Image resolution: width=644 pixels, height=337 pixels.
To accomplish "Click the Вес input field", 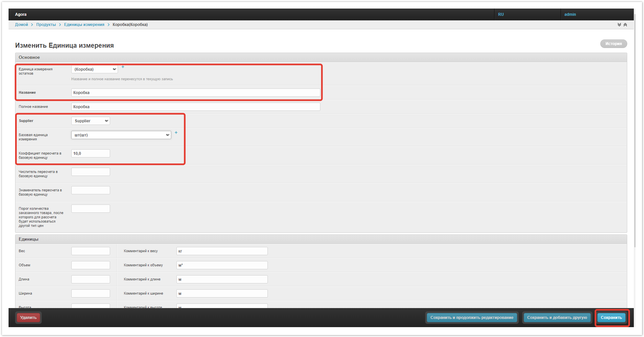I will coord(91,251).
